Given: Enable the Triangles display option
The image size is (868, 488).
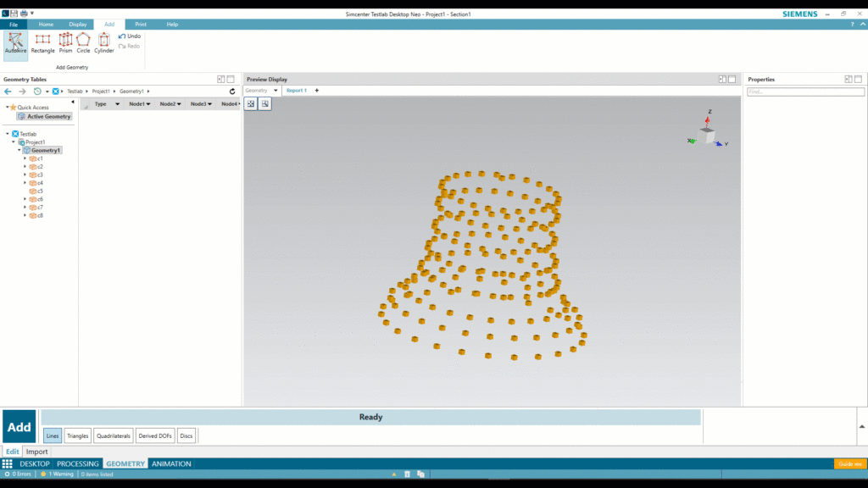Looking at the screenshot, I should 77,435.
